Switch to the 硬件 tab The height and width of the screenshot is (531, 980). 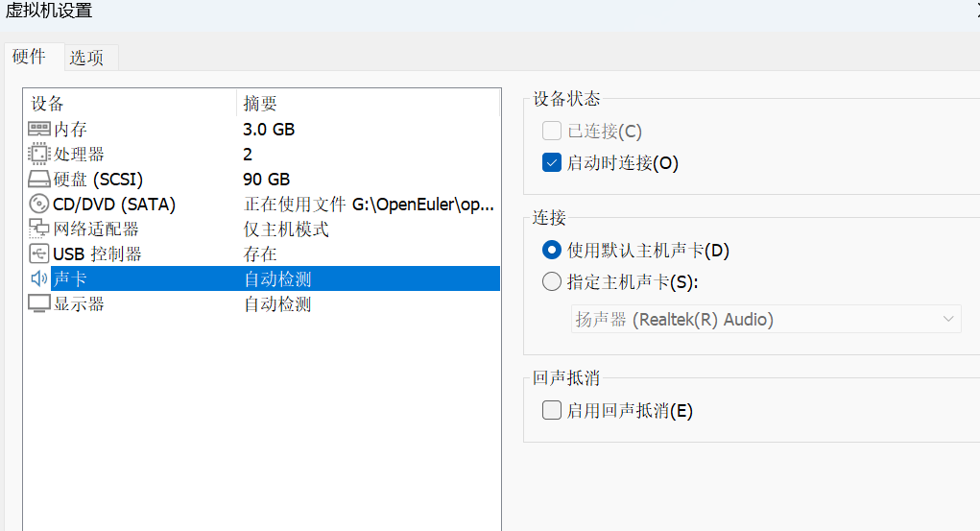point(30,57)
